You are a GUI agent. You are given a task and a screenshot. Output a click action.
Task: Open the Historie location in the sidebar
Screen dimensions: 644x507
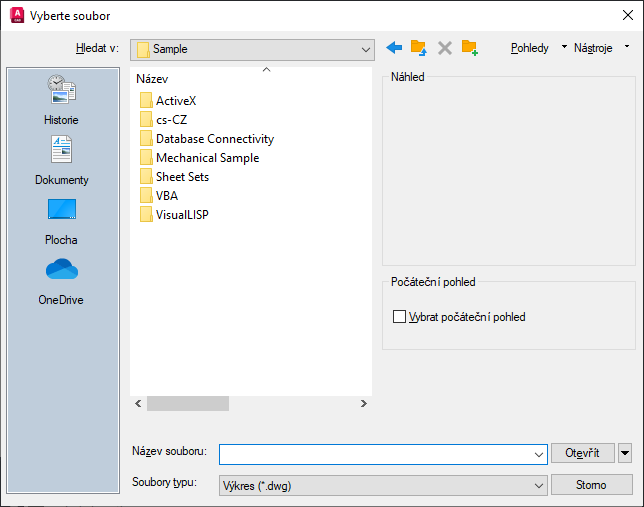(x=61, y=100)
